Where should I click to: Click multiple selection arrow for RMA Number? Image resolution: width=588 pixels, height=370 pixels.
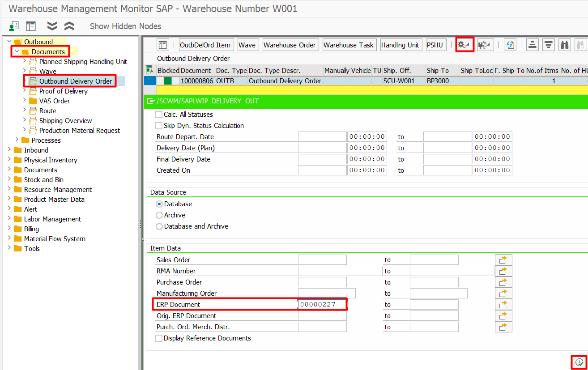pos(503,271)
